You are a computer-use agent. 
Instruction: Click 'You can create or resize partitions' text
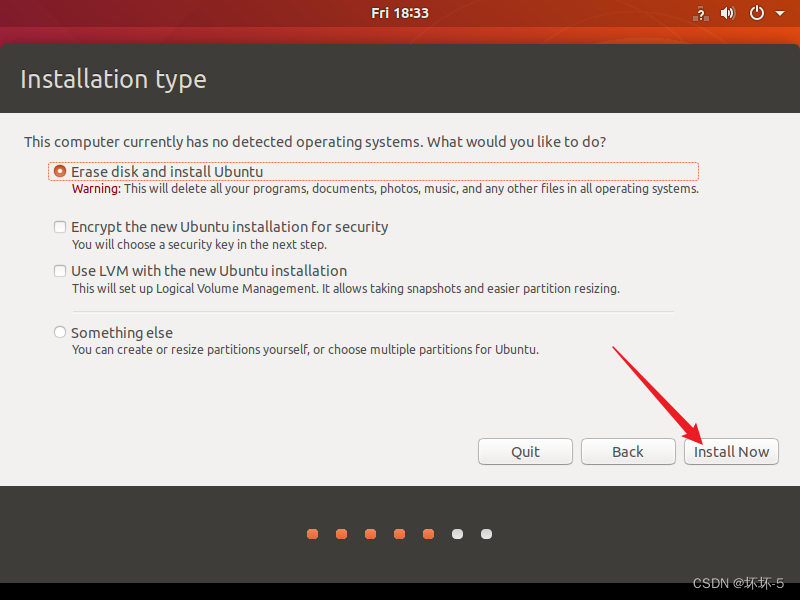305,349
